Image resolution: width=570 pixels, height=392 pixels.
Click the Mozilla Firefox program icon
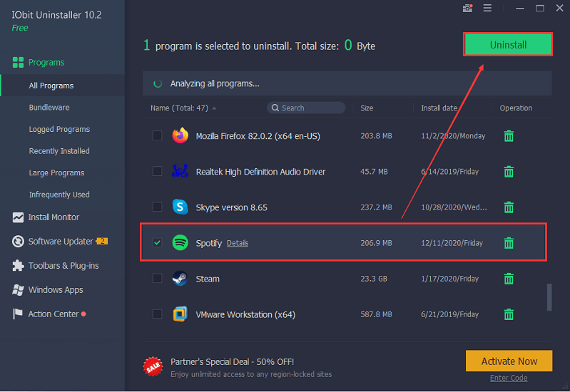180,135
